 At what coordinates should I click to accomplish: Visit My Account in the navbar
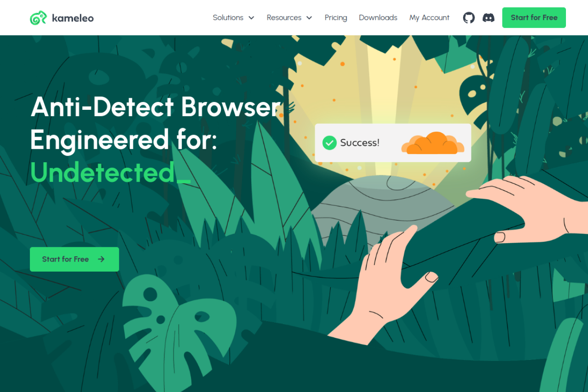pos(430,17)
